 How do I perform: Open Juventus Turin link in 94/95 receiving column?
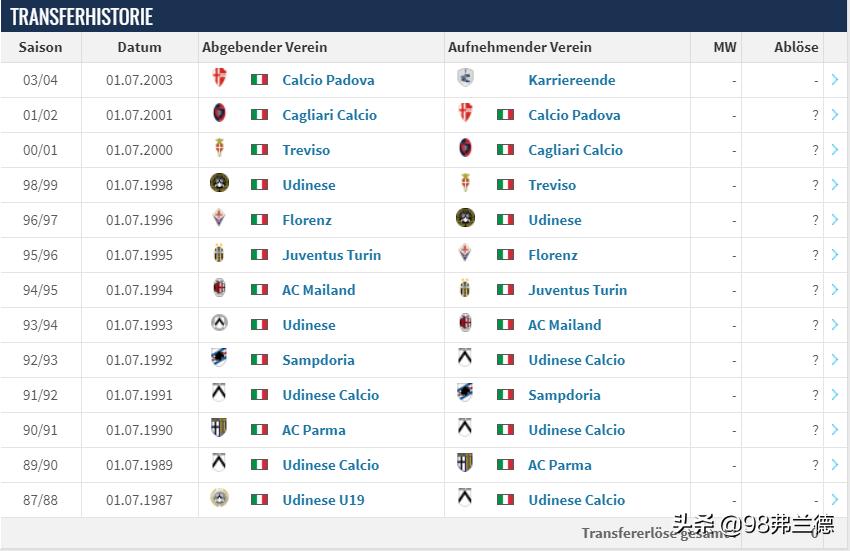[x=577, y=290]
